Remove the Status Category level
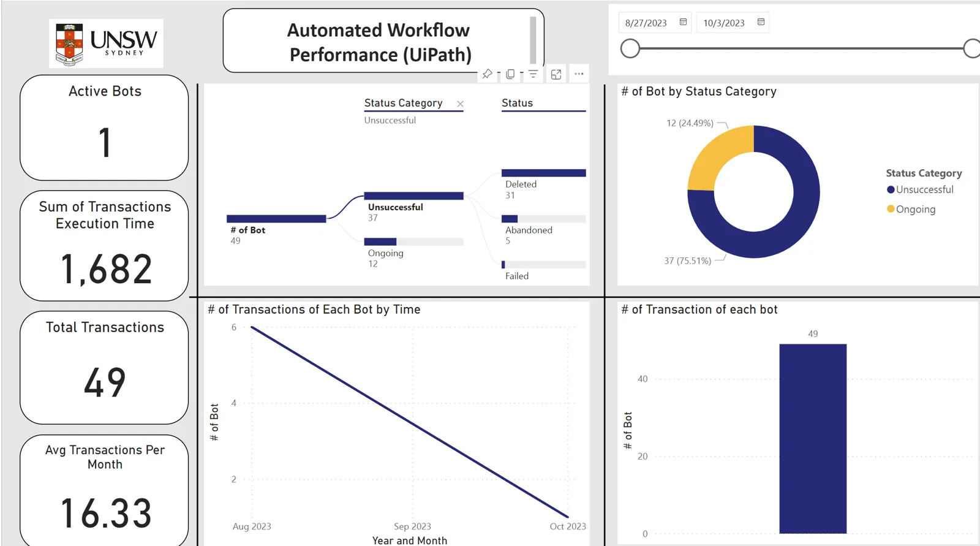Viewport: 980px width, 546px height. 460,104
